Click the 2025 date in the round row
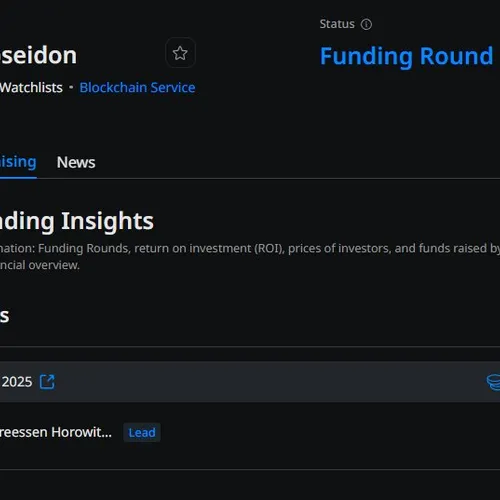 (16, 382)
